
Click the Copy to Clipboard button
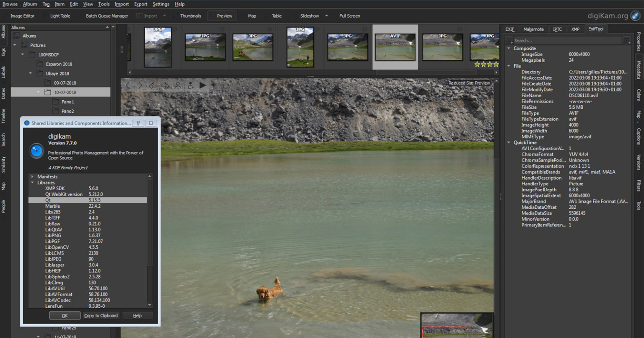pyautogui.click(x=101, y=315)
